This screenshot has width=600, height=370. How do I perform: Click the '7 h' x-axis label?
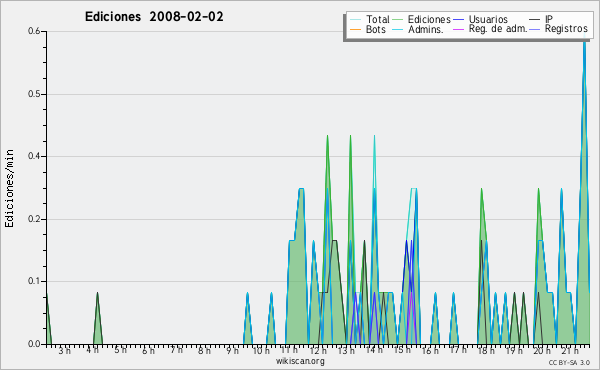[176, 350]
